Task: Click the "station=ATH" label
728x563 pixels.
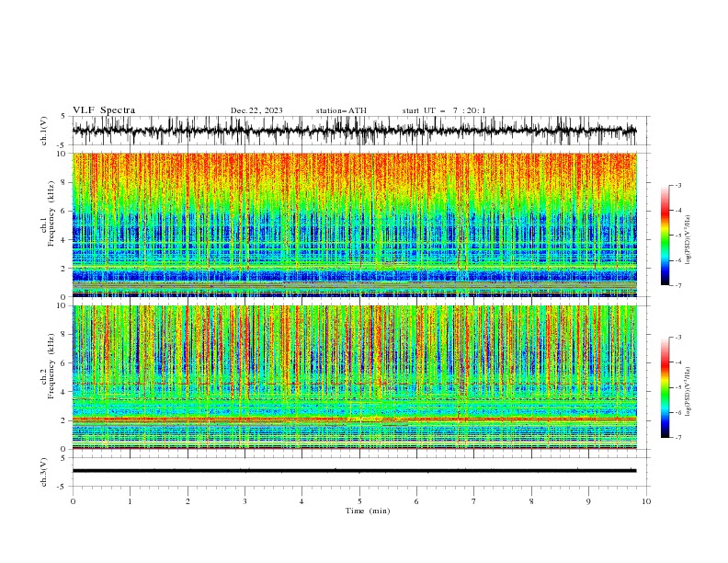Action: click(x=341, y=110)
